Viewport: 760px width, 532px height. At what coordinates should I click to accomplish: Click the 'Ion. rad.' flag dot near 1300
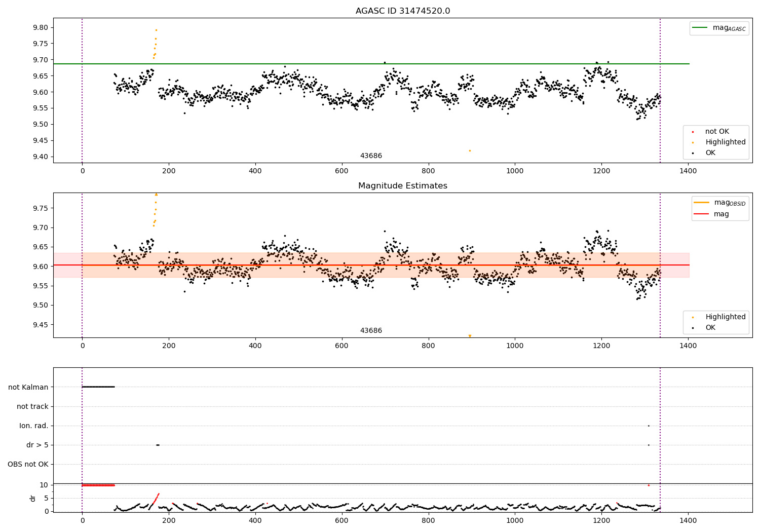(x=649, y=426)
